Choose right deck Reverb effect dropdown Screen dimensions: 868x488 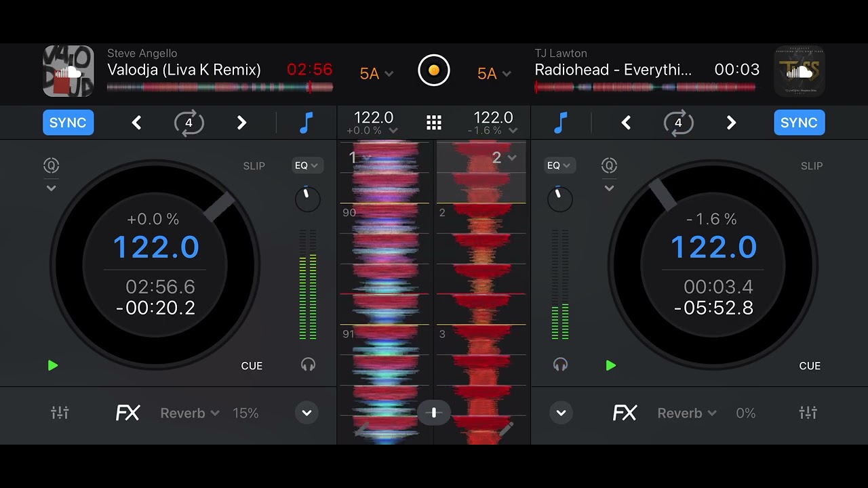(x=687, y=413)
